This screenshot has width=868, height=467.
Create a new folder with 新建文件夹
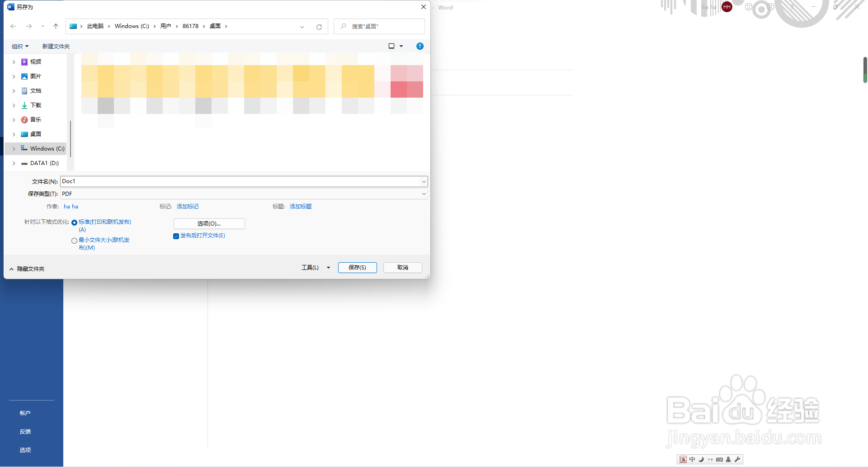pos(56,47)
